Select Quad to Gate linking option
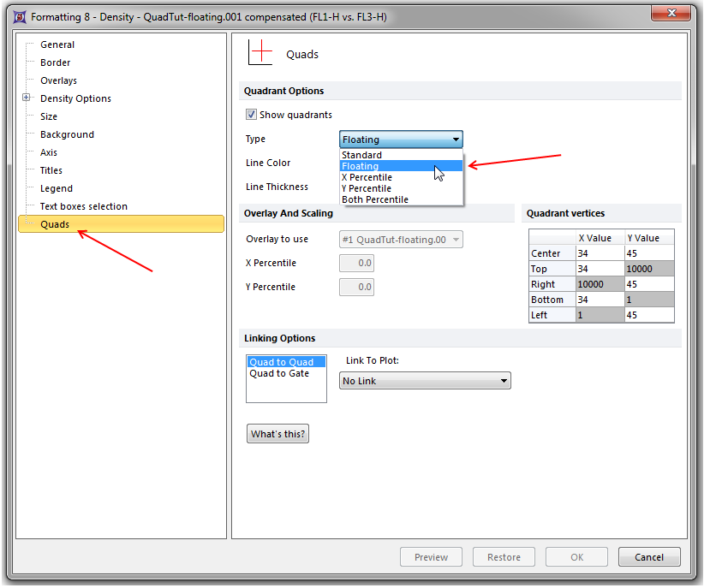The height and width of the screenshot is (588, 704). (279, 373)
